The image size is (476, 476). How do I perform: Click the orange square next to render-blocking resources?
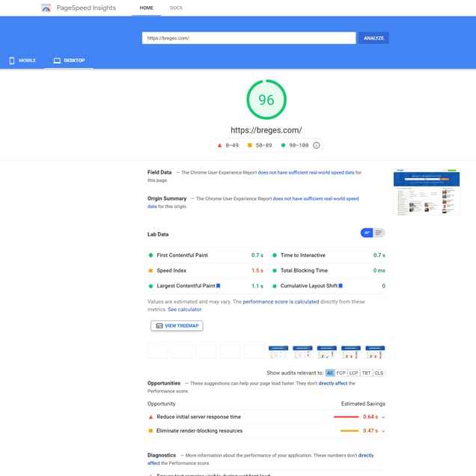(x=150, y=431)
